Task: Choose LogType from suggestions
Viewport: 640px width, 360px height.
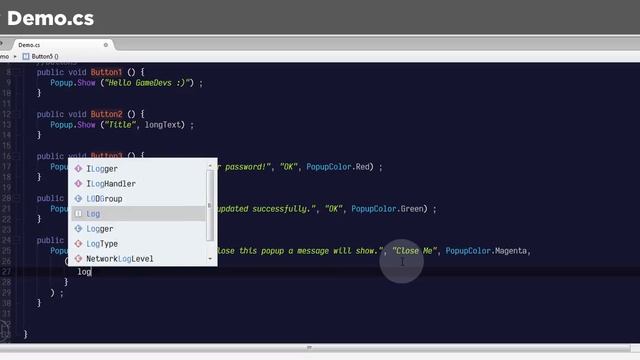Action: [x=139, y=244]
